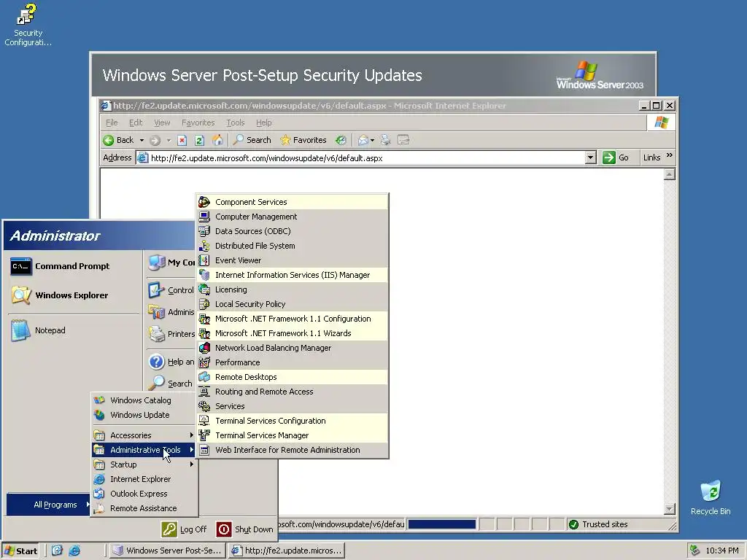The width and height of the screenshot is (747, 560).
Task: Open the Help menu in Internet Explorer
Action: (263, 122)
